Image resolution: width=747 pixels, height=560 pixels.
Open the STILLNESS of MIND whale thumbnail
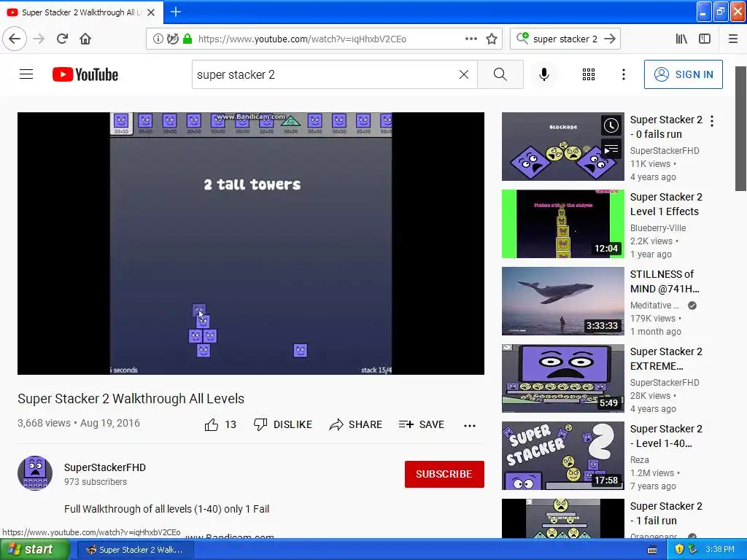(562, 301)
